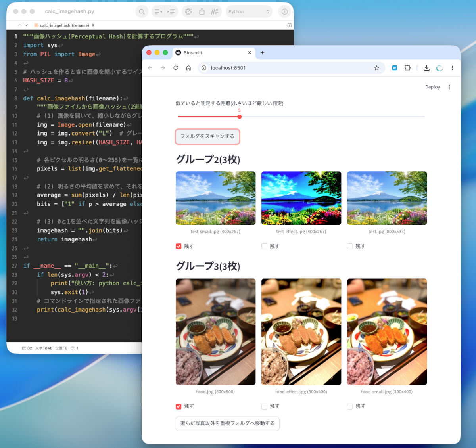Reload the localhost:8501 page
The height and width of the screenshot is (448, 476).
(x=176, y=68)
